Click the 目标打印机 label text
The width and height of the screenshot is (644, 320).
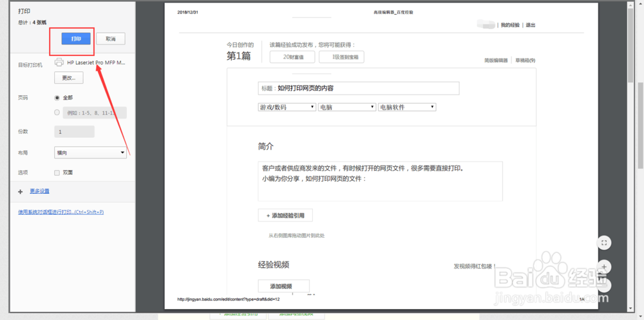(x=30, y=65)
